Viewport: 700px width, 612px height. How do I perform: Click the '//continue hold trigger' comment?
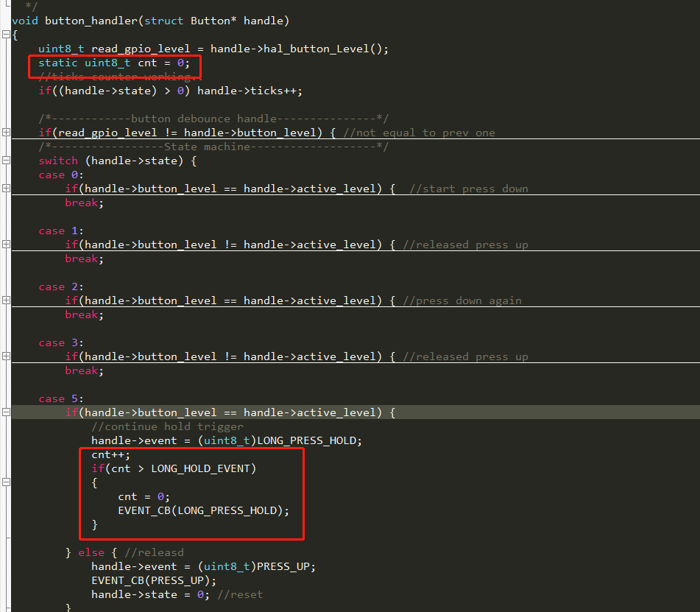[x=167, y=426]
